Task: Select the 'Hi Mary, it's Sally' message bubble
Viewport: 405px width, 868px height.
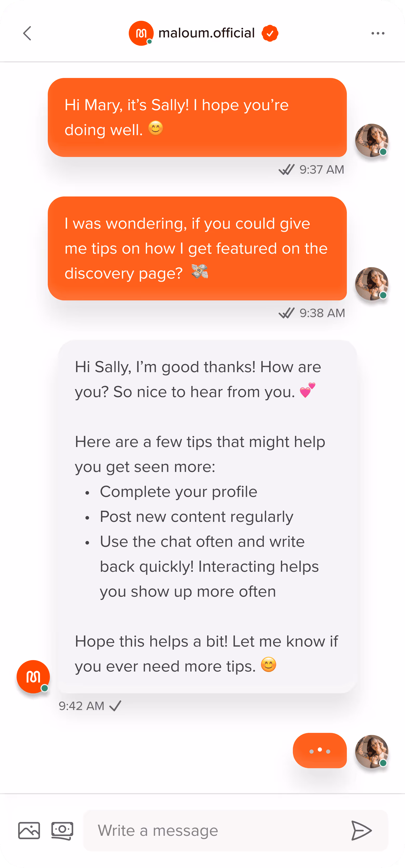Action: (x=197, y=117)
